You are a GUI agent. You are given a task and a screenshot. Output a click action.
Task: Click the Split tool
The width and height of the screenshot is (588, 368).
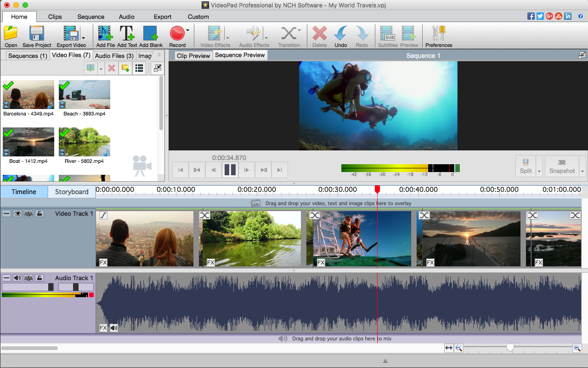point(525,166)
